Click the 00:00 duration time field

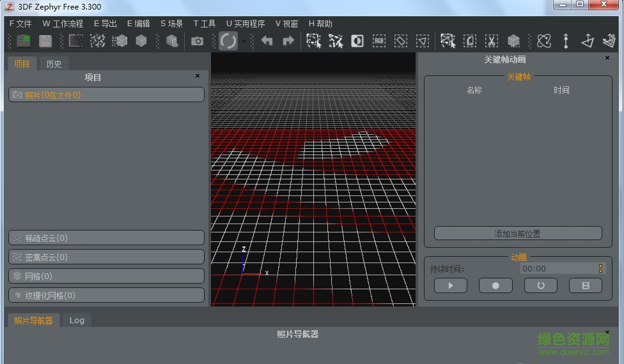(556, 269)
